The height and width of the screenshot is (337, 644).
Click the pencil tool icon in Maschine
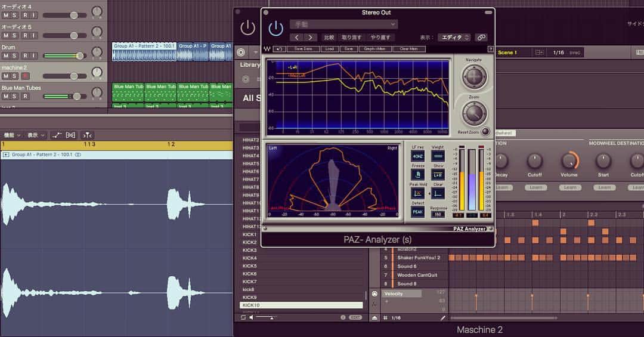[442, 318]
